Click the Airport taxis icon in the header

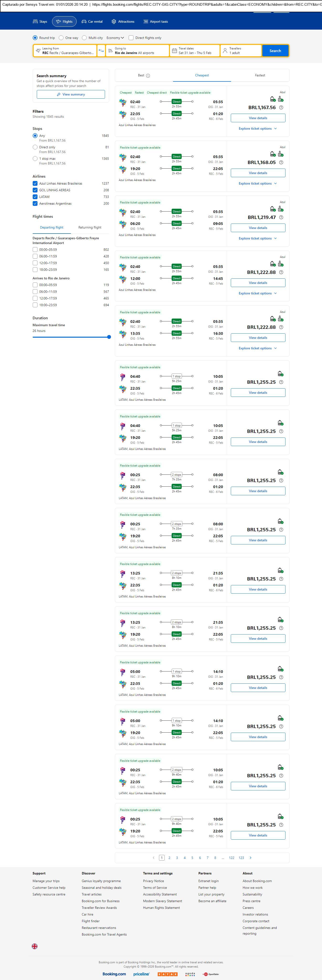click(146, 22)
